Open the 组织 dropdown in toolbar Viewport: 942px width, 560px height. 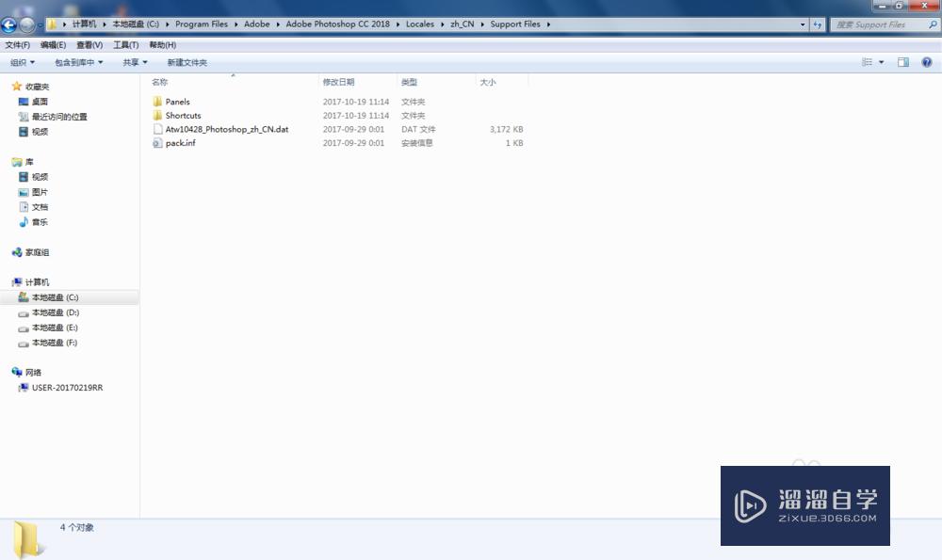point(23,62)
